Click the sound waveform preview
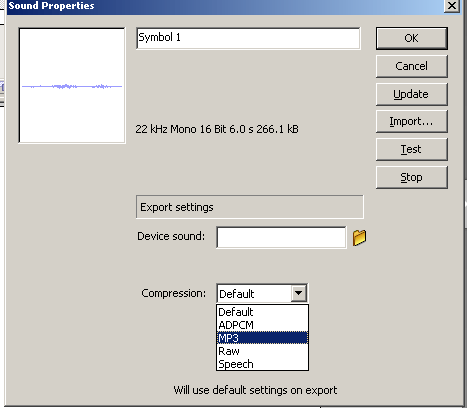Screen dimensions: 467x408 pos(72,86)
